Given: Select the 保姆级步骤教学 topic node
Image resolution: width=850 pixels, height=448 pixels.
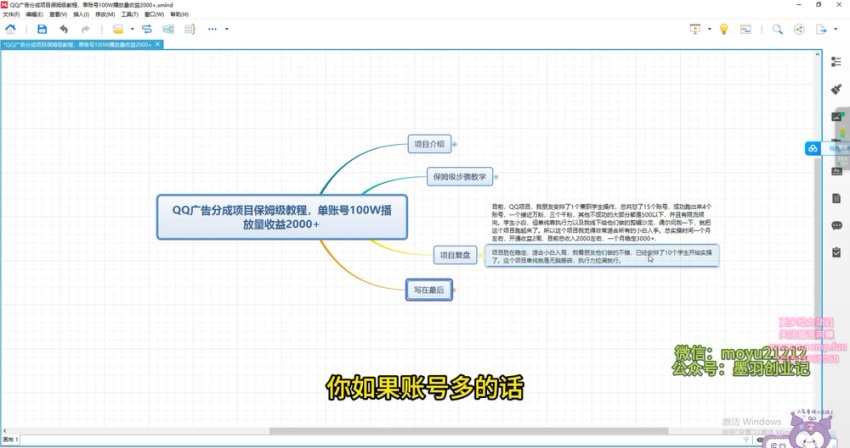Looking at the screenshot, I should (457, 177).
